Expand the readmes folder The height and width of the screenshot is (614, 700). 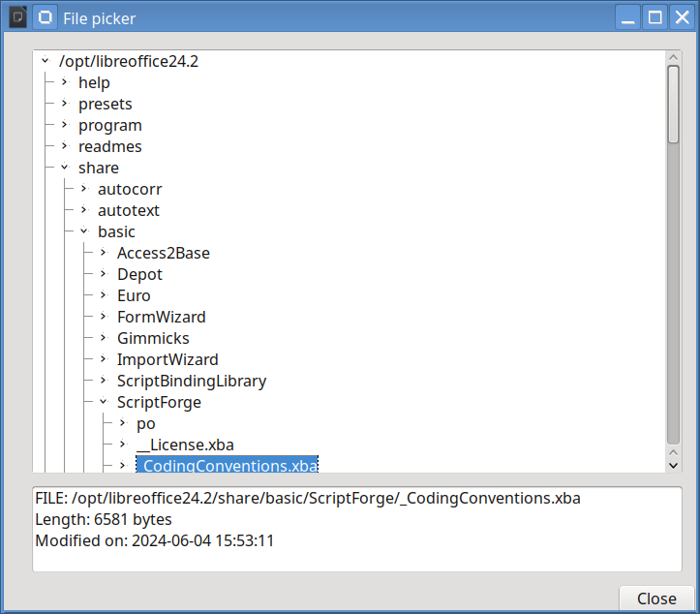65,145
